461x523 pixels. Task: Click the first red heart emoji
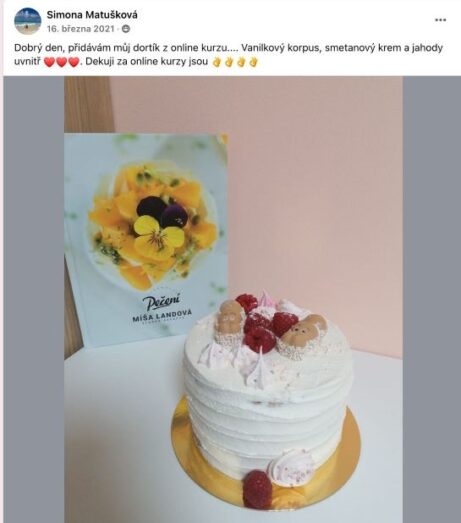[49, 62]
